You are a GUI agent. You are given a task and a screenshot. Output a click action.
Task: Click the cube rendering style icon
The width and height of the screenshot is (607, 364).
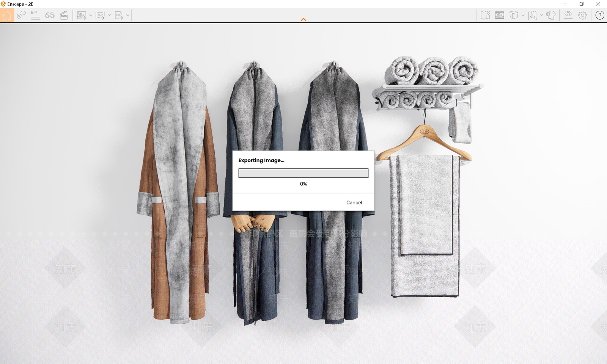click(x=514, y=15)
